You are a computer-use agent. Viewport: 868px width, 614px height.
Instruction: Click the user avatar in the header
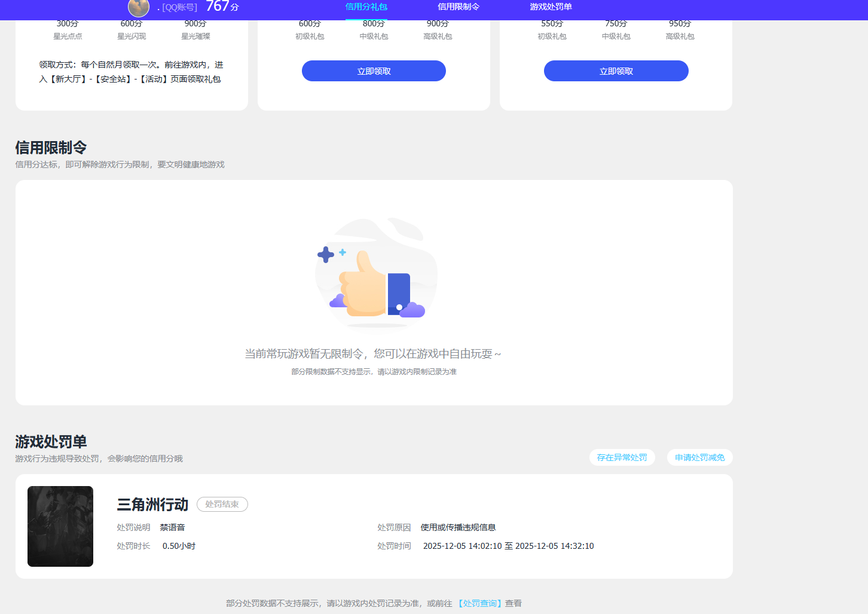coord(139,7)
